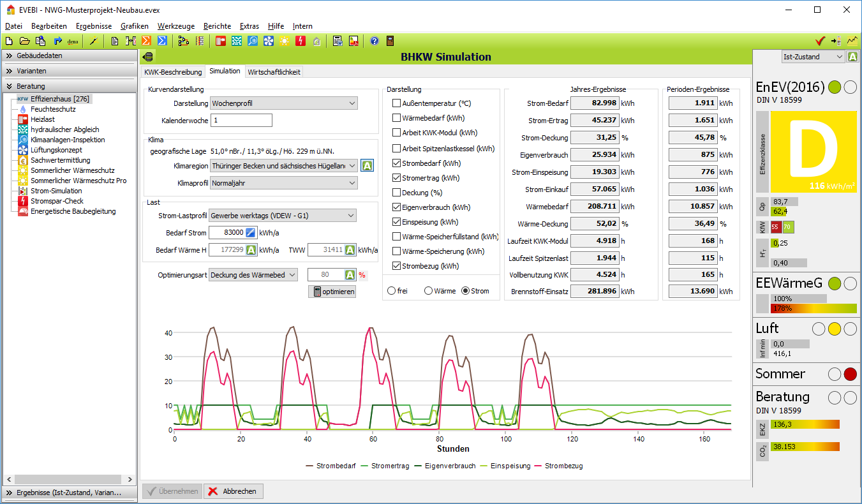Open the blue help question mark icon

pyautogui.click(x=375, y=41)
